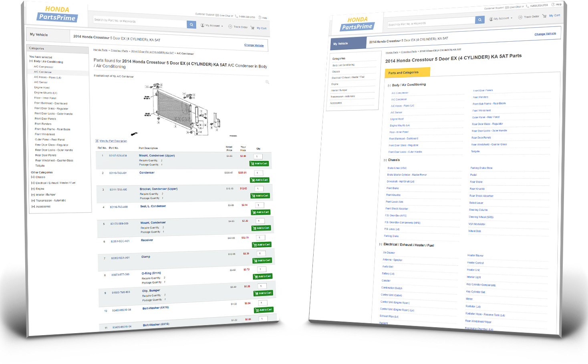Click View by Part Description link
588x364 pixels.
(113, 141)
